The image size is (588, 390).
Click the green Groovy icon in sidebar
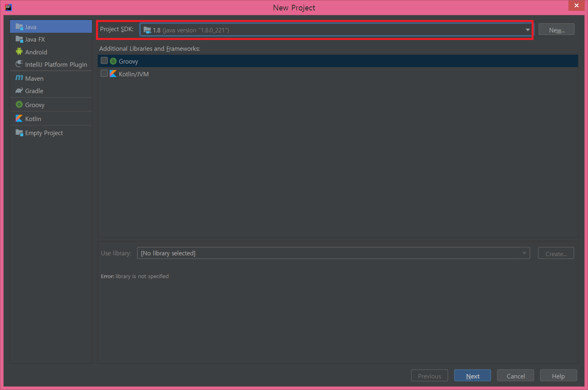[x=19, y=104]
